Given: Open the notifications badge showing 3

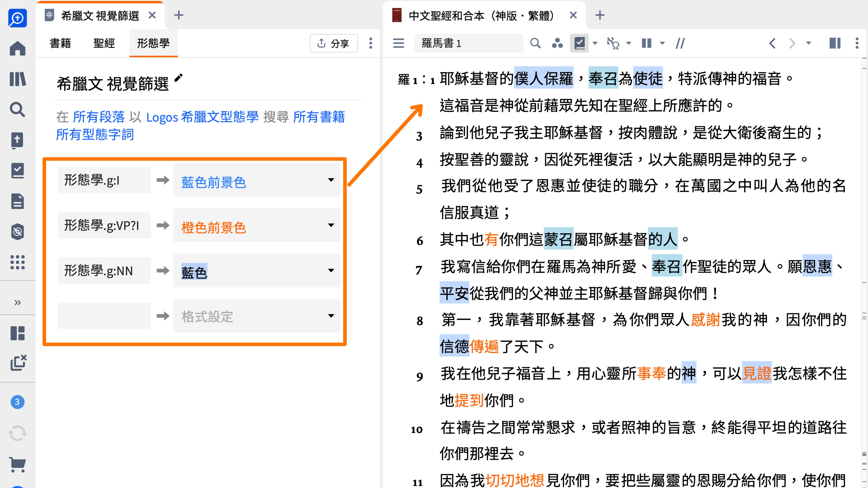Looking at the screenshot, I should point(18,402).
